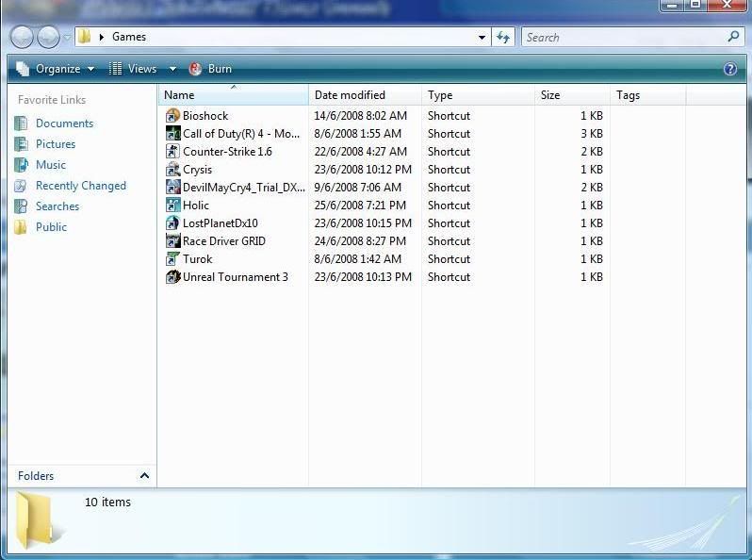Sort files by Size column header

tap(550, 95)
